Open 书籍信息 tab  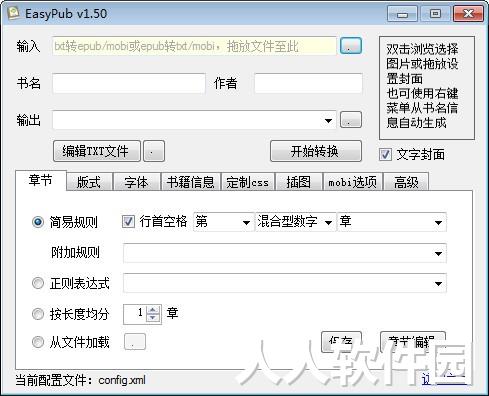[x=191, y=182]
